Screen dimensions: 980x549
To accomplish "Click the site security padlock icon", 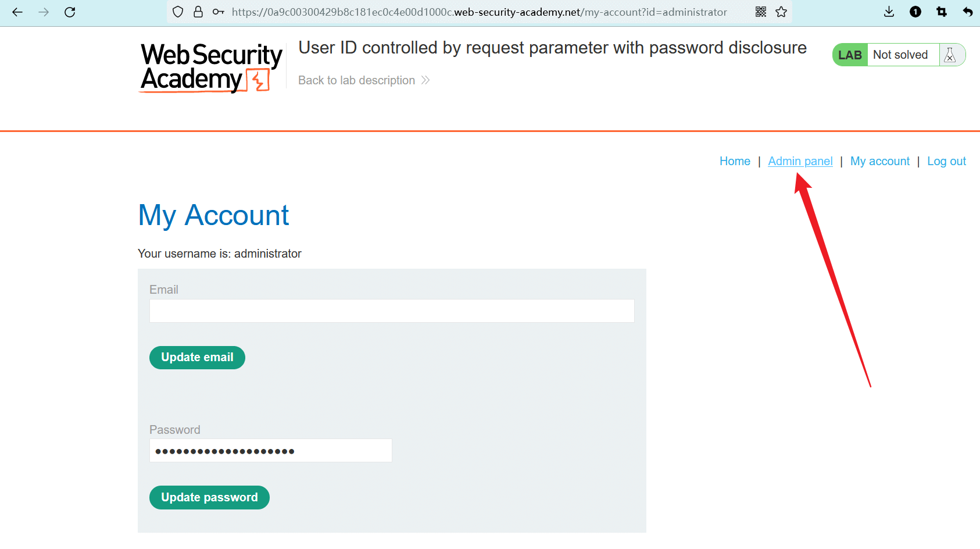I will pos(198,12).
